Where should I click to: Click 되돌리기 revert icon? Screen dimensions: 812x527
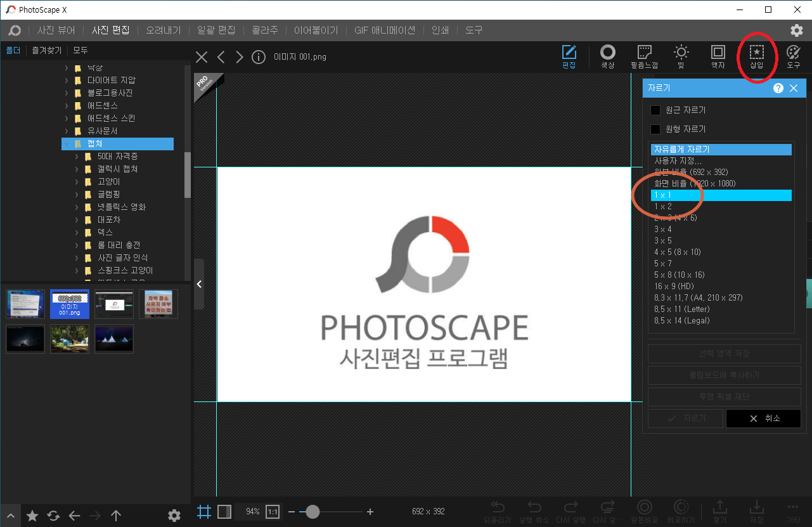497,512
